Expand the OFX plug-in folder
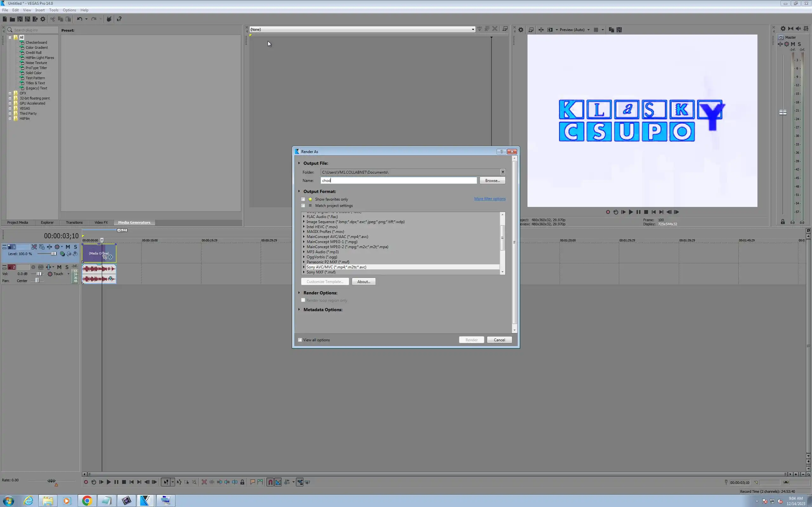The width and height of the screenshot is (812, 507). point(10,93)
